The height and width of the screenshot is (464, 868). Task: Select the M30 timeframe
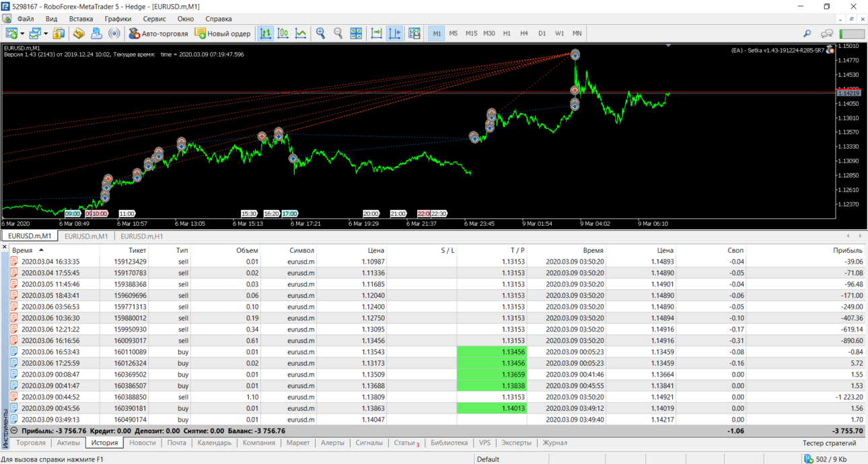(x=489, y=33)
